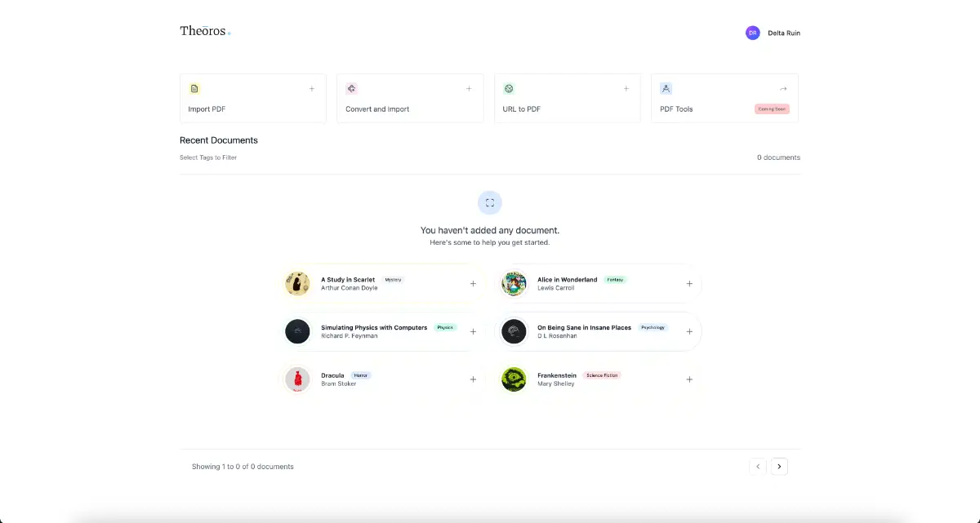This screenshot has height=523, width=980.
Task: Select Simulating Physics with Computers title
Action: click(x=374, y=328)
